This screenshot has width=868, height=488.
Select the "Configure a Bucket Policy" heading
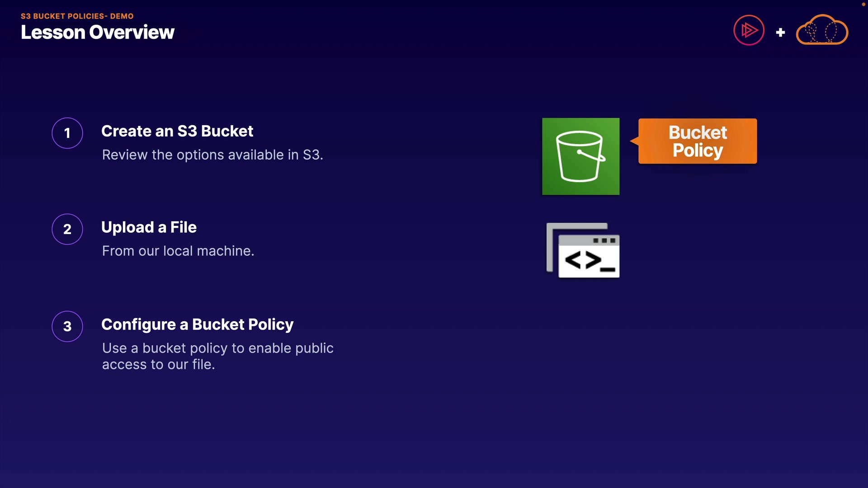[x=198, y=324]
